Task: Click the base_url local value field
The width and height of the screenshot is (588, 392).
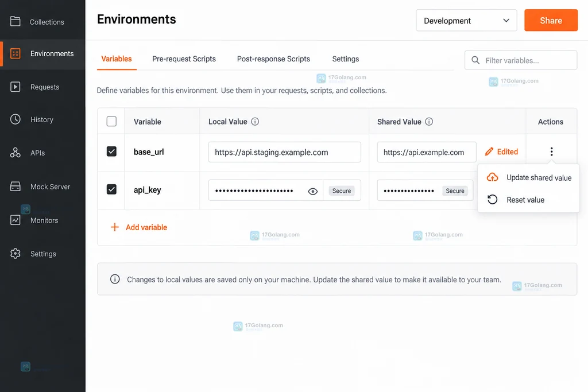Action: [x=285, y=152]
